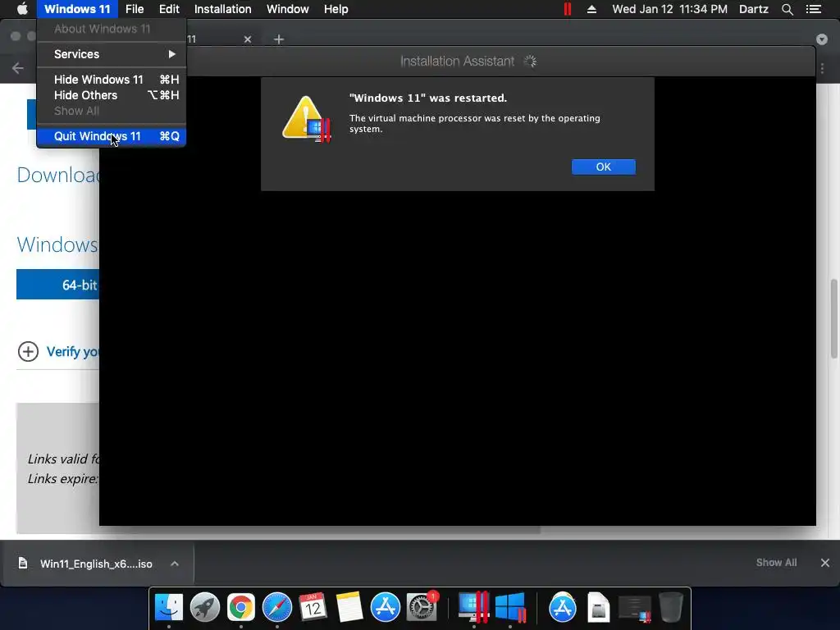Open the Trash in the Dock
This screenshot has width=840, height=630.
click(x=671, y=608)
